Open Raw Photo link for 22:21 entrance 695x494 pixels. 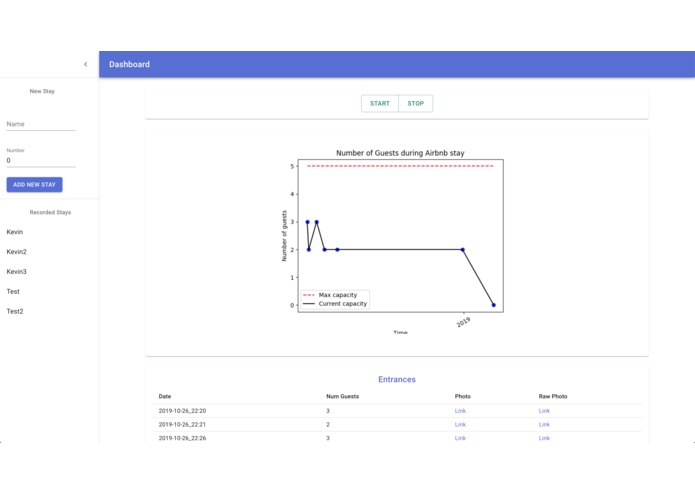(x=544, y=424)
